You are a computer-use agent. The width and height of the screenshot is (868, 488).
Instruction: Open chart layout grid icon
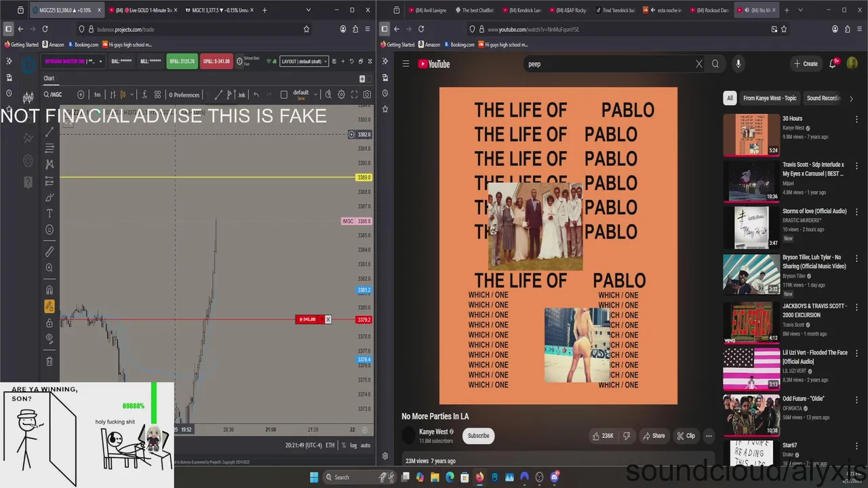pos(157,95)
